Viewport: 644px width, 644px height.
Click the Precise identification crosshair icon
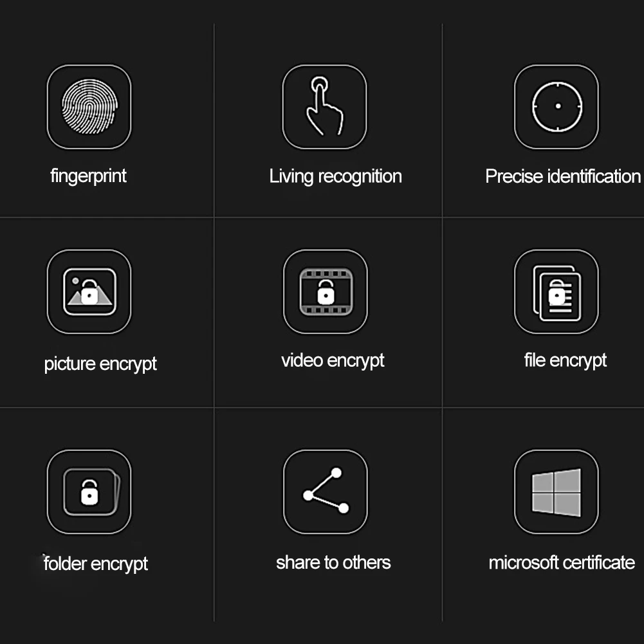coord(557,107)
